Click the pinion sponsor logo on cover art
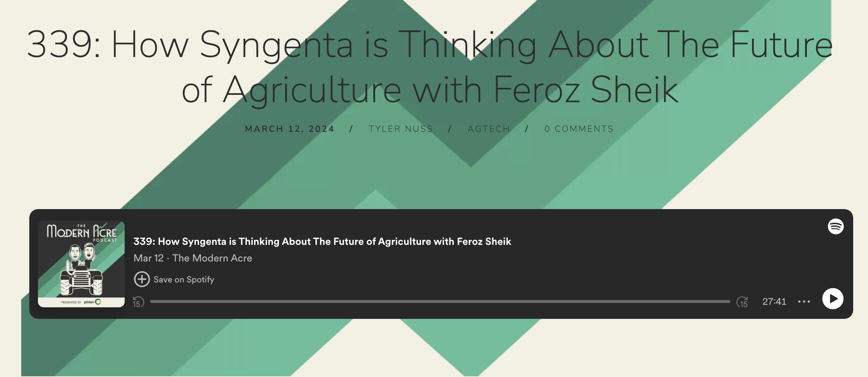The height and width of the screenshot is (377, 868). [93, 302]
